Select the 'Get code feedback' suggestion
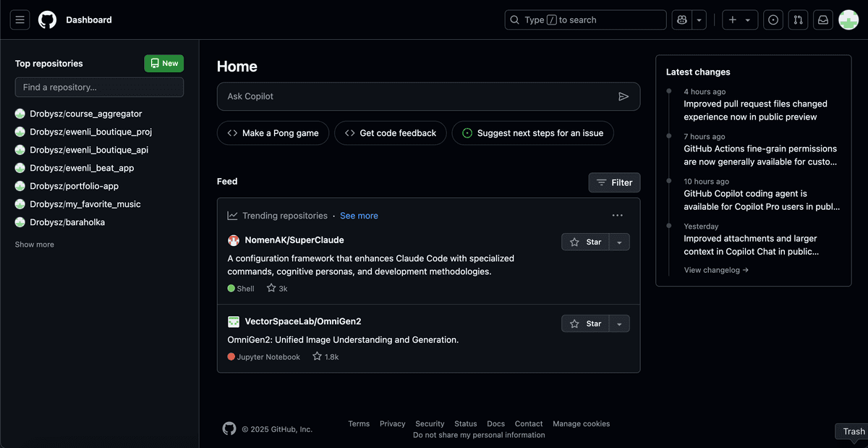Viewport: 868px width, 448px height. coord(391,133)
